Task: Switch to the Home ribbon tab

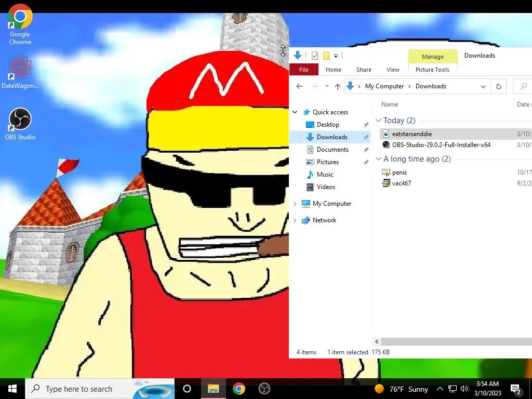Action: pos(333,70)
